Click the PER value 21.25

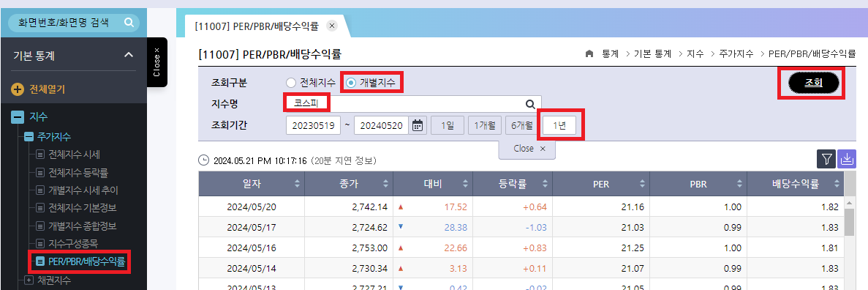click(633, 248)
